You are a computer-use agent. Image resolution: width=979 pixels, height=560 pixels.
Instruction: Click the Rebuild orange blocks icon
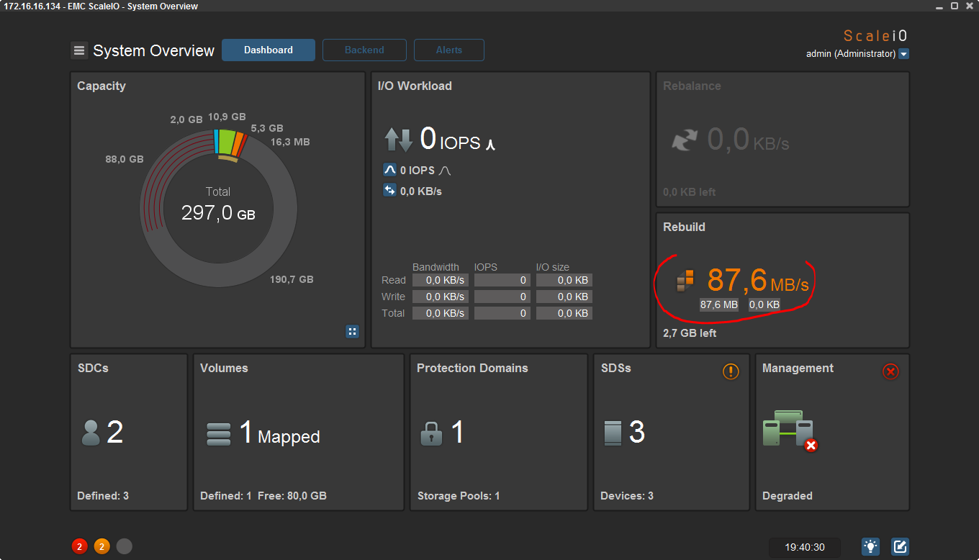click(x=685, y=281)
